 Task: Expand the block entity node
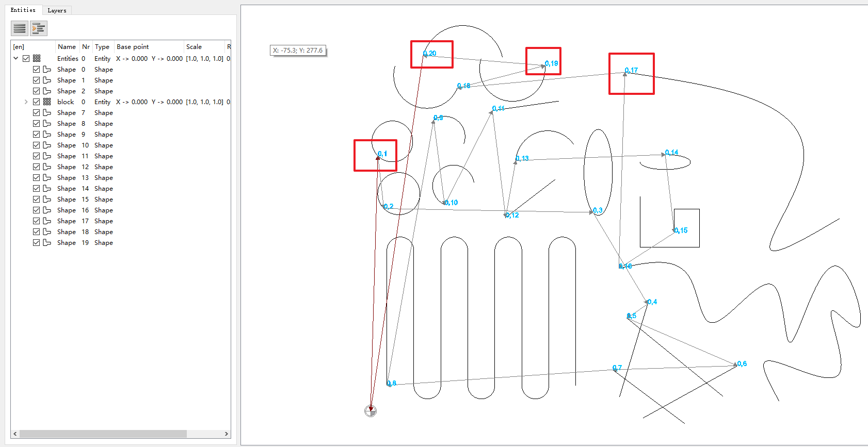26,102
